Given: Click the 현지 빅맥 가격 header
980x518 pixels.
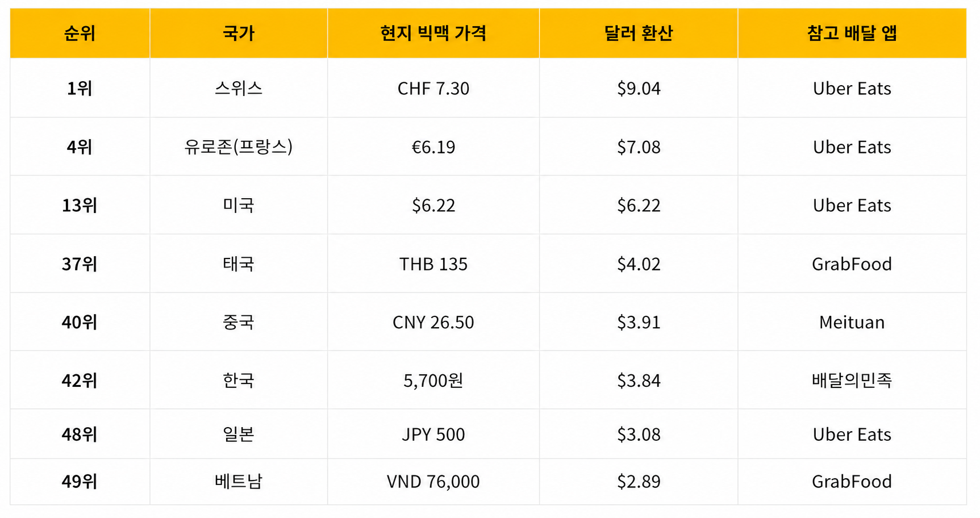Looking at the screenshot, I should tap(433, 33).
